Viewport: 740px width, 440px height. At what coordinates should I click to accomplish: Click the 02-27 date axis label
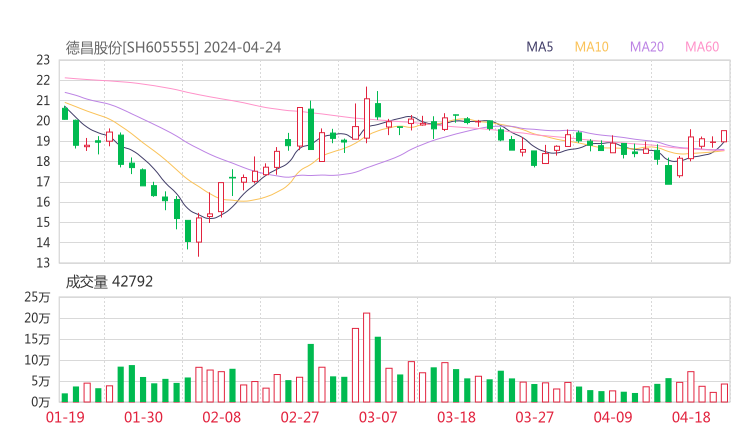(300, 417)
